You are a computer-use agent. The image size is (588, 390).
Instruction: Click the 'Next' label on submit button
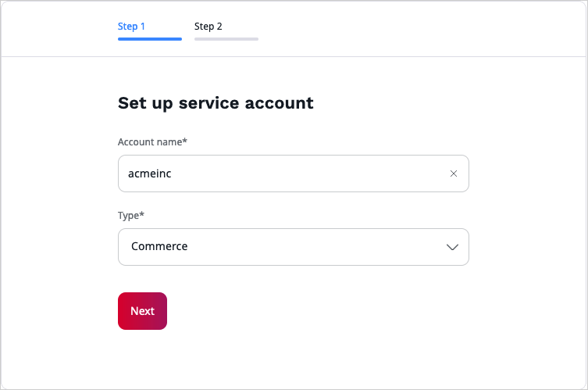(142, 311)
